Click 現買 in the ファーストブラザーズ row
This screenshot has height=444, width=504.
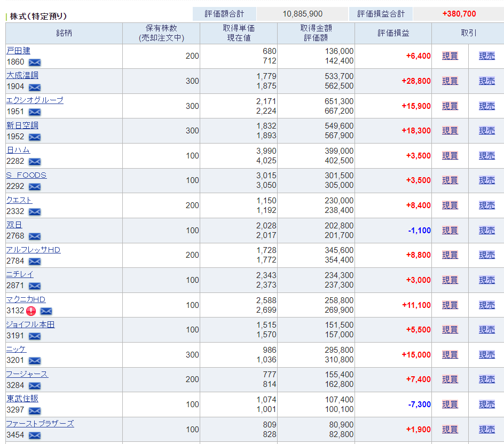coord(450,430)
